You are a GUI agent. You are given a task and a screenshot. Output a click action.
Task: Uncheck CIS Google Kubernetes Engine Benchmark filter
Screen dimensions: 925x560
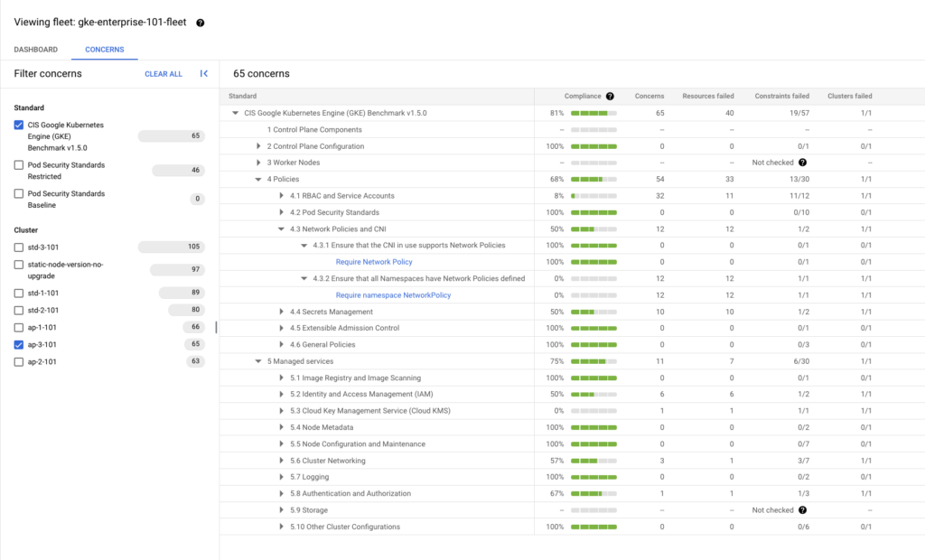(19, 126)
